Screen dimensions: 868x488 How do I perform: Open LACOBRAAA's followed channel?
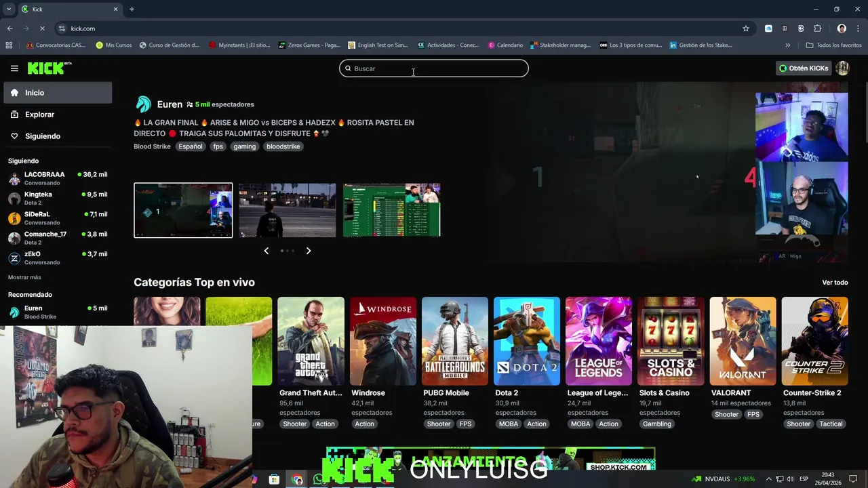[58, 178]
